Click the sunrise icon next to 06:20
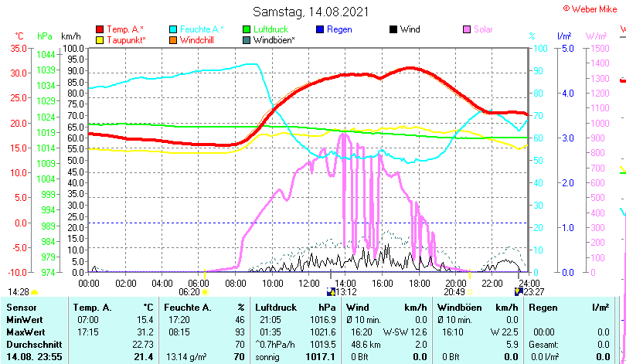Screen dimensions: 626x364 point(205,292)
